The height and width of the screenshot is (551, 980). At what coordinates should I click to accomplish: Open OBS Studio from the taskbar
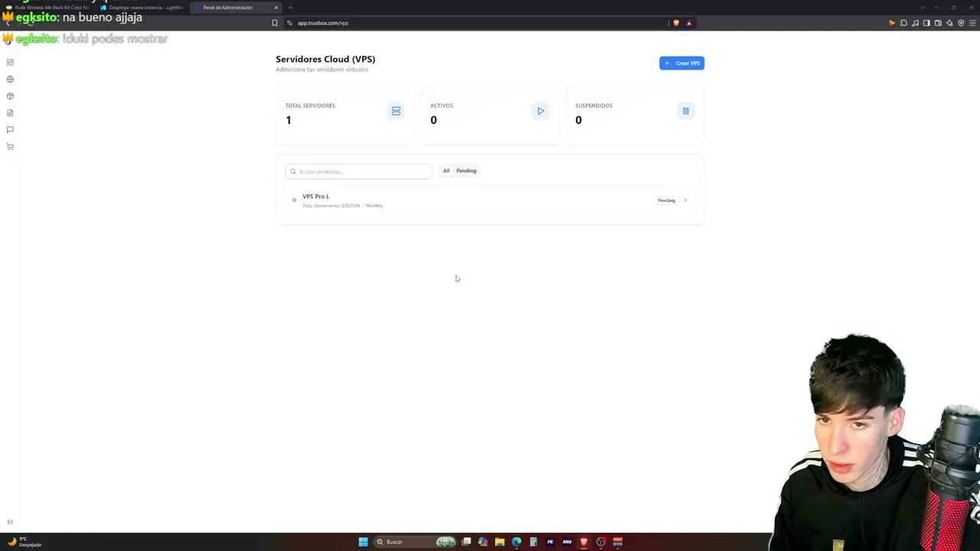(x=600, y=542)
